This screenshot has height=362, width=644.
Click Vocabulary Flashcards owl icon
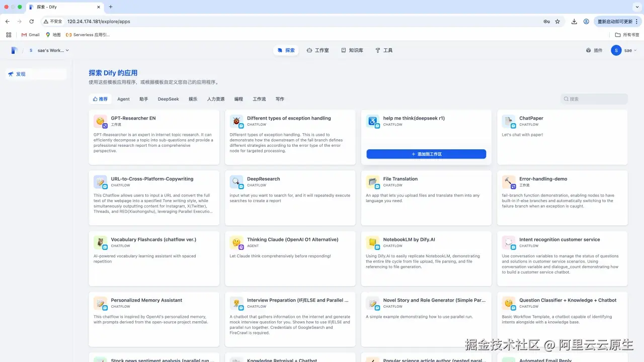[100, 242]
